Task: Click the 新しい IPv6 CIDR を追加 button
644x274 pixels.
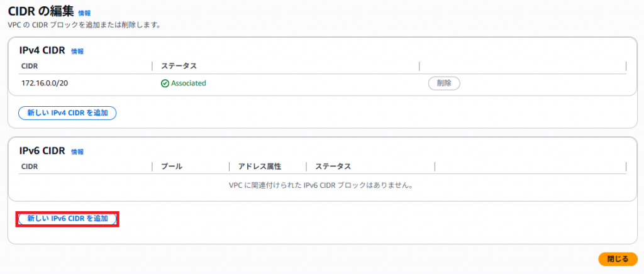Action: coord(67,219)
